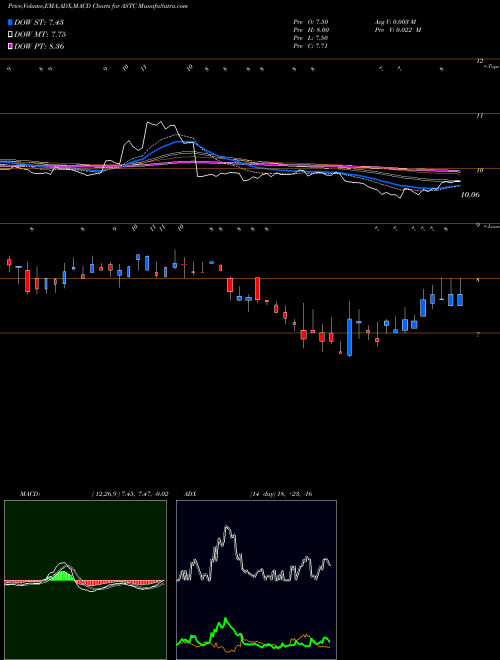Click the 'Pre H: 8.09' high value

click(311, 30)
